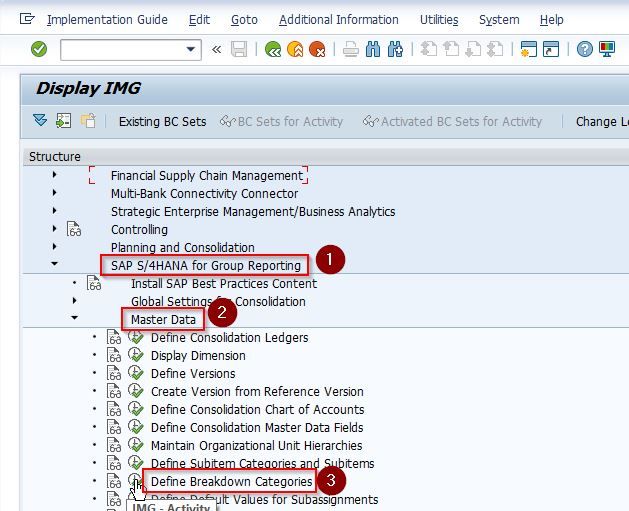Click Existing BC Sets button

click(162, 122)
